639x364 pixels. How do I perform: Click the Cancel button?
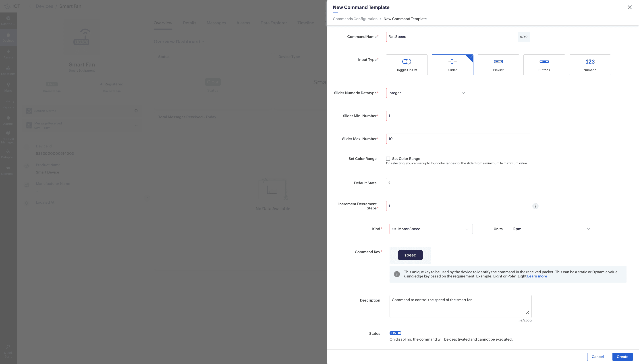597,357
